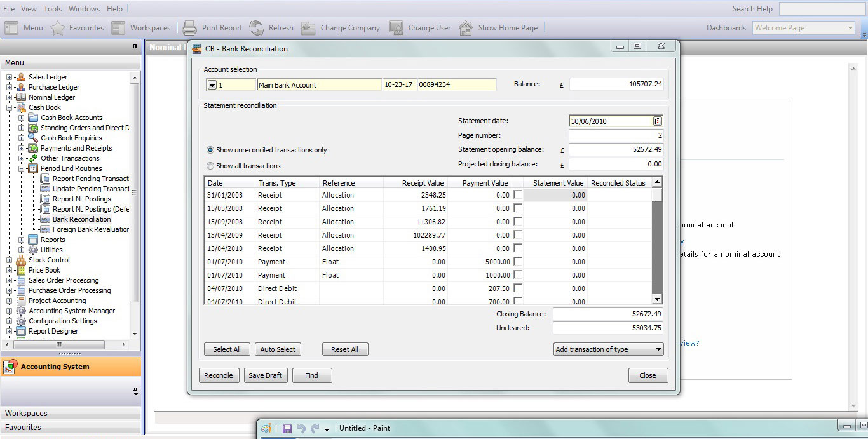Click the Refresh arrows icon

click(x=257, y=28)
